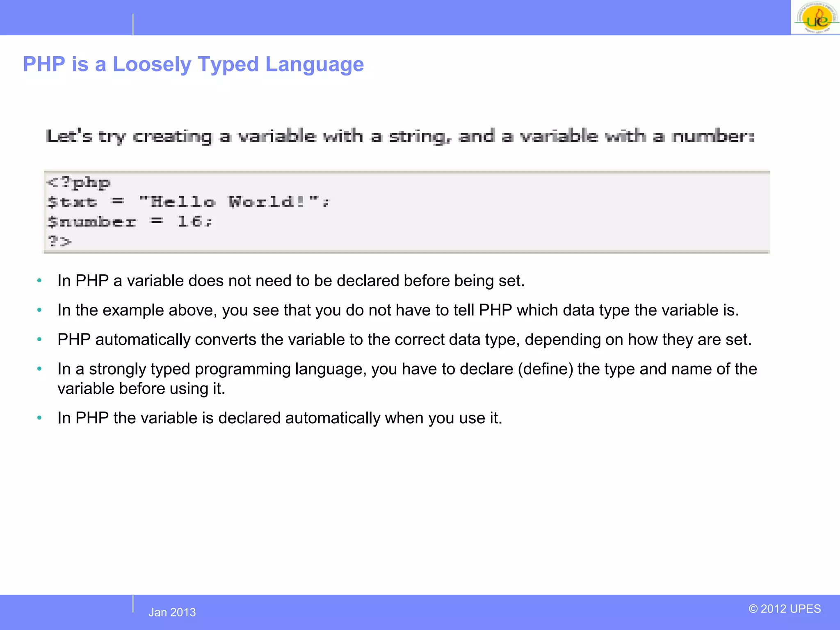Click the text 'declared automatically when you use it'
The image size is (840, 630).
pos(360,418)
